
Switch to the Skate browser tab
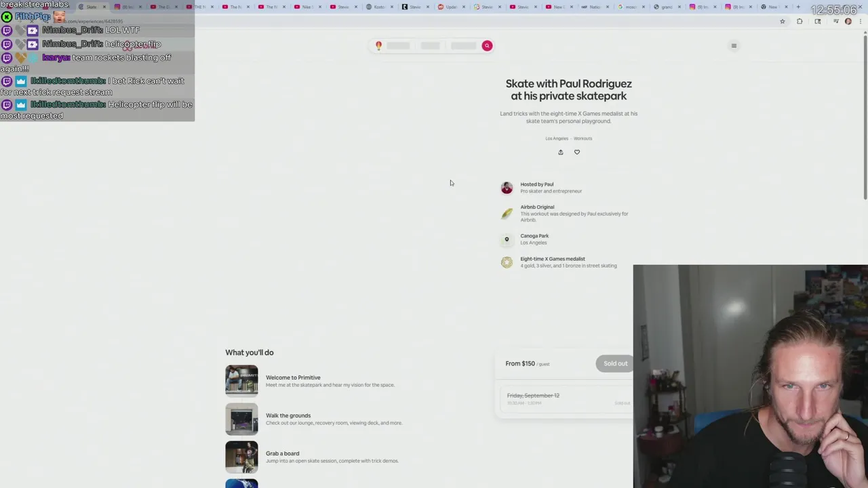click(x=92, y=7)
